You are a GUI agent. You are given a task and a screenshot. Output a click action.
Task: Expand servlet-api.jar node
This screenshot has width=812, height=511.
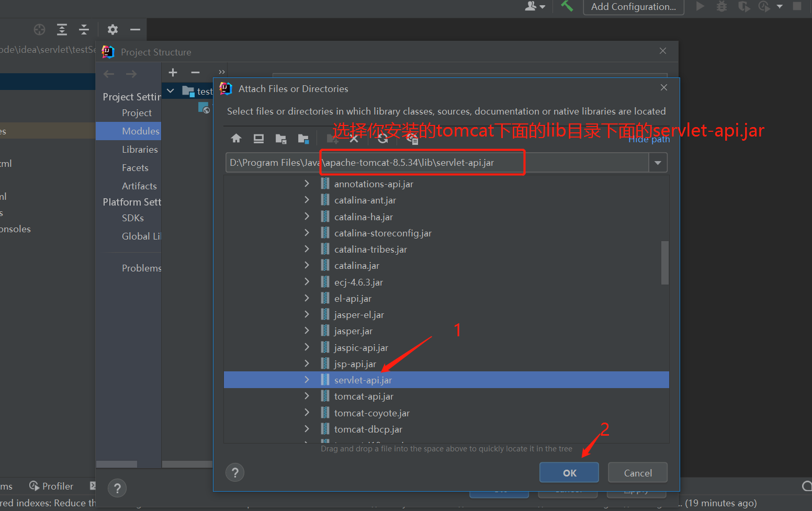coord(307,380)
